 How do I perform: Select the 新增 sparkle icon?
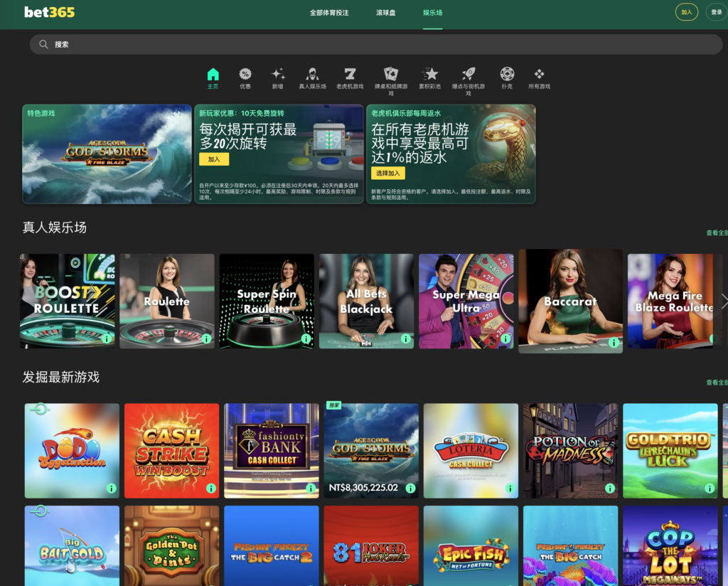(278, 75)
